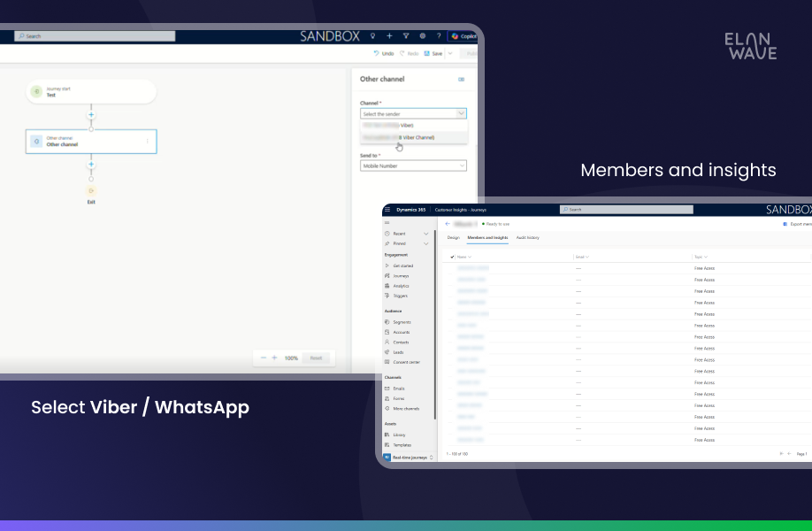Open the Topic column header dropdown
The height and width of the screenshot is (531, 812).
[701, 257]
